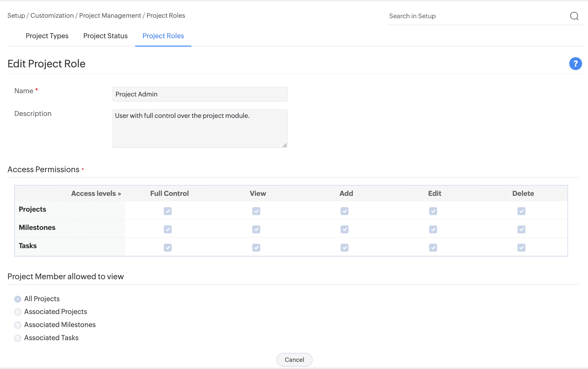Select the All Projects radio option
The width and height of the screenshot is (588, 369).
point(18,299)
